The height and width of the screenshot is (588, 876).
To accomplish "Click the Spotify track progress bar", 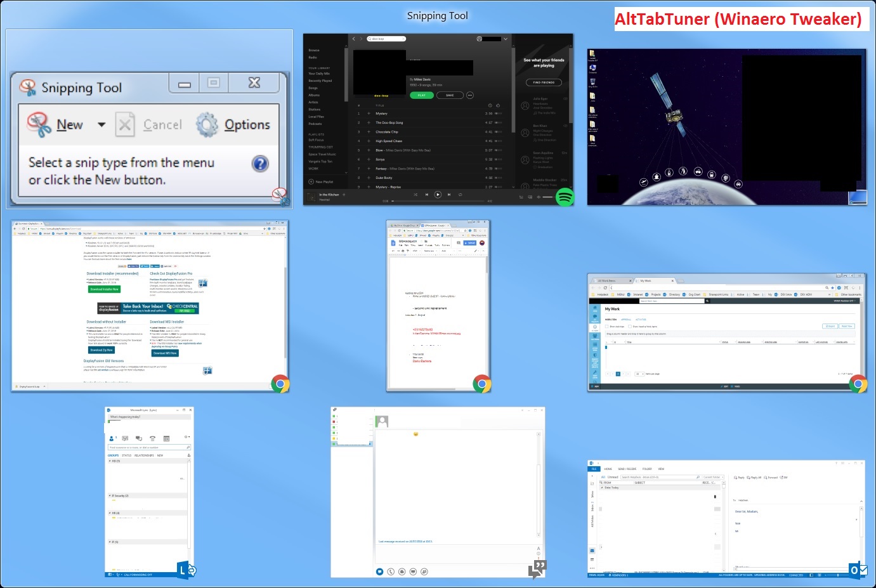I will coord(438,201).
